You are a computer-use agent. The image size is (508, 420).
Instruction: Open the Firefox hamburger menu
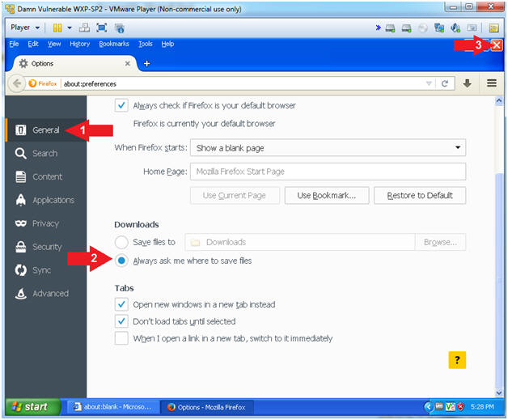tap(492, 83)
